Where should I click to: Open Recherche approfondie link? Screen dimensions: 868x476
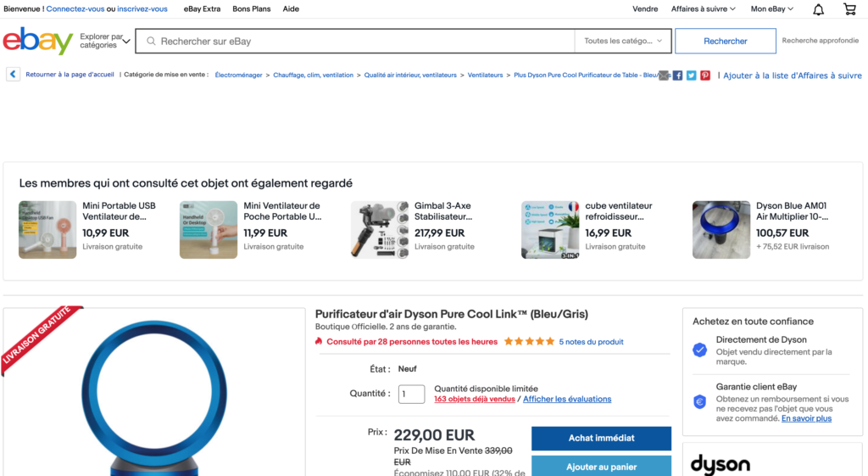[821, 41]
